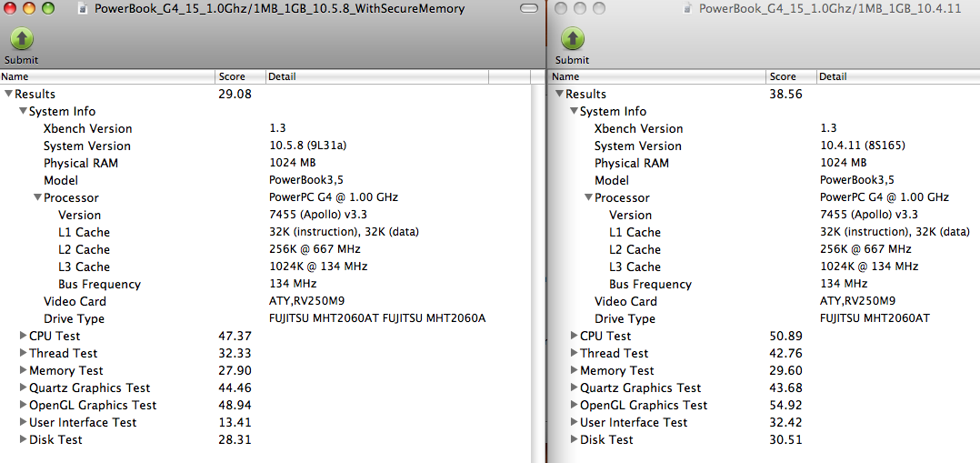980x463 pixels.
Task: Click Name column header in the 10.5.8 window
Action: click(x=107, y=77)
